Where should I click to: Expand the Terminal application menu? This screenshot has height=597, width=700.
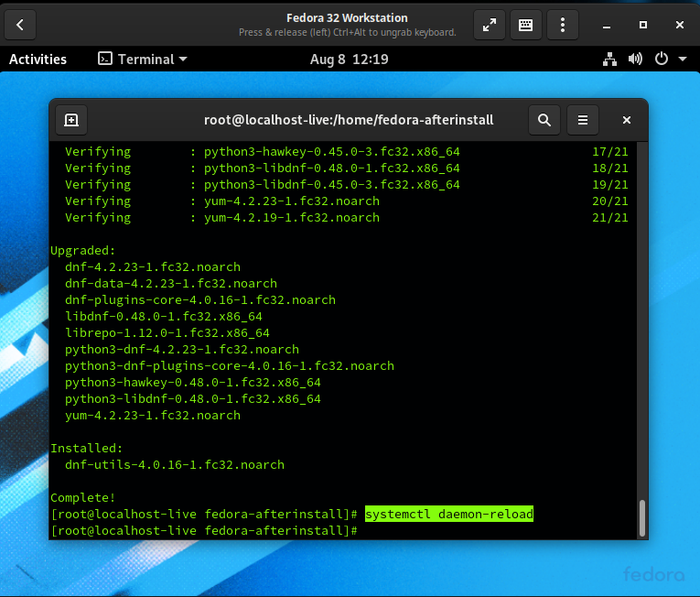pyautogui.click(x=143, y=59)
